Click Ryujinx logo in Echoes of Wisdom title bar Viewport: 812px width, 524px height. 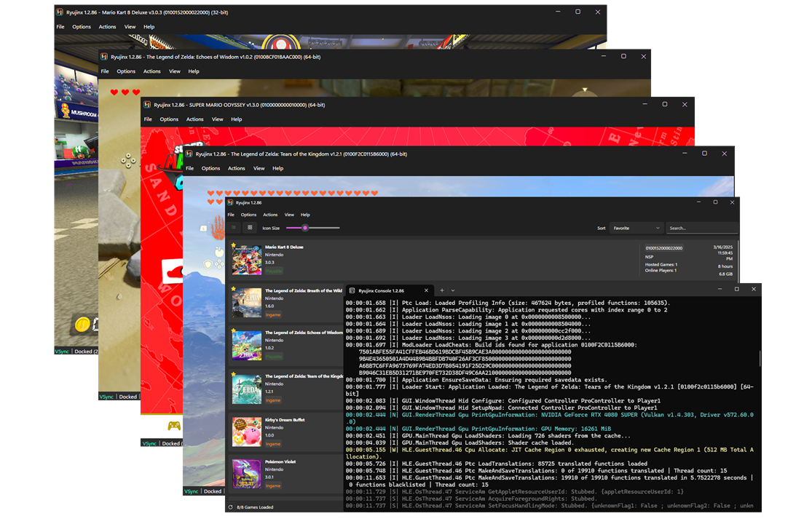coord(104,57)
